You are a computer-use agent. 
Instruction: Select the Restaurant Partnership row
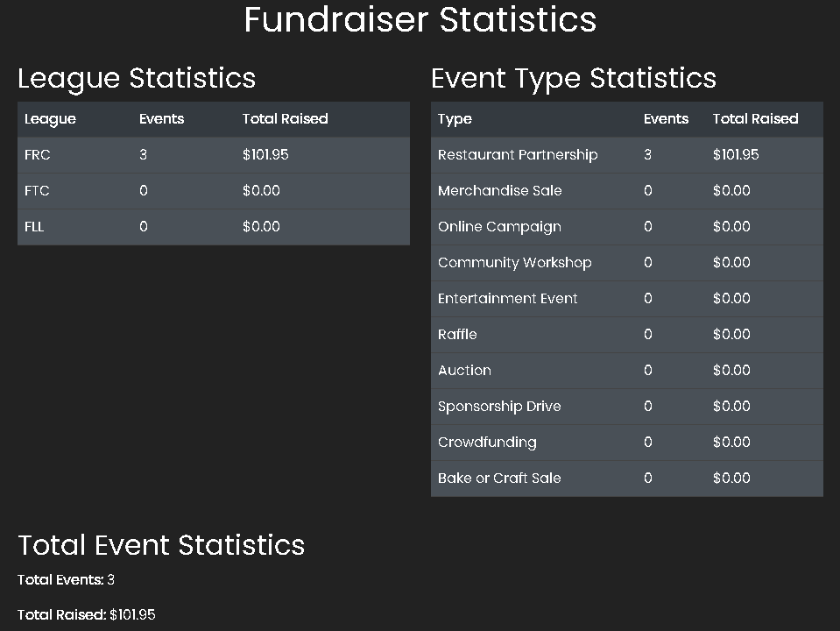pos(627,155)
